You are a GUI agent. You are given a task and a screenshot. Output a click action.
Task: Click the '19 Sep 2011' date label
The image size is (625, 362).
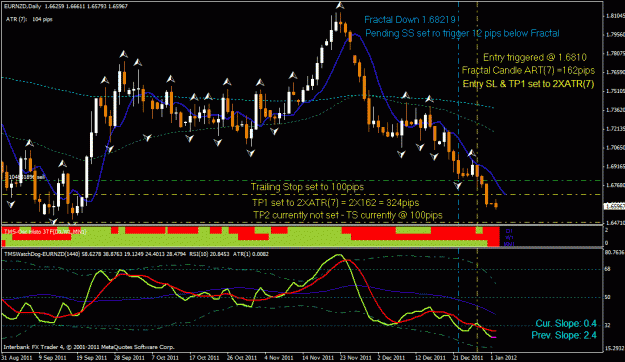coord(92,358)
